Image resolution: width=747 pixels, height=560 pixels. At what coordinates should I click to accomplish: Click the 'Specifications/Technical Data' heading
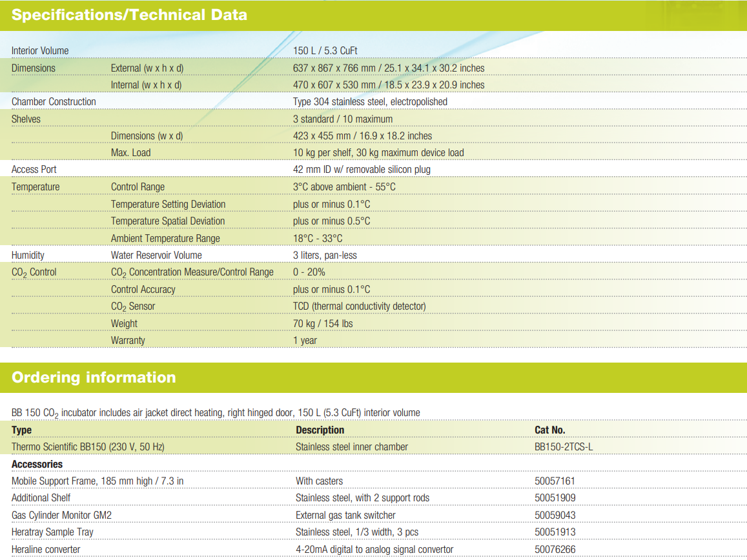tap(129, 15)
